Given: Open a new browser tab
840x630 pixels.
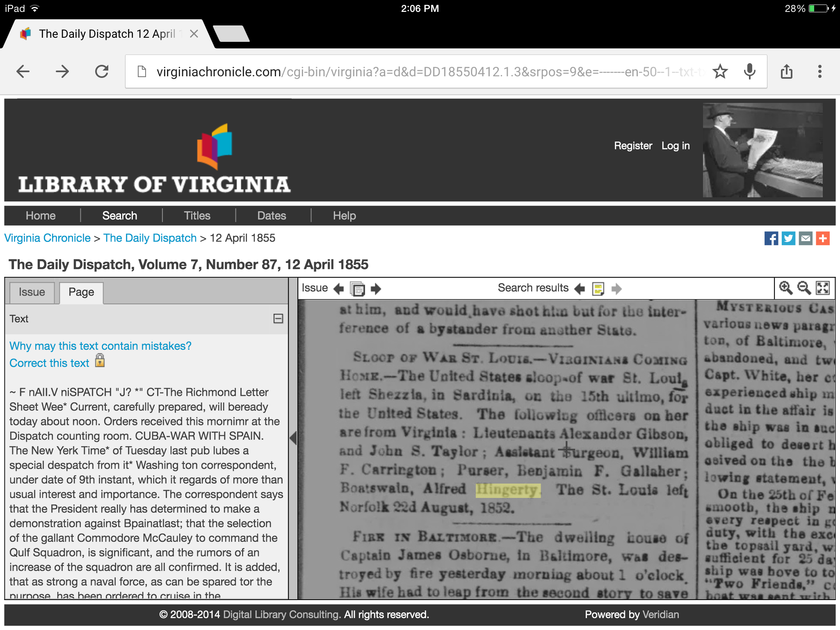Looking at the screenshot, I should point(231,34).
